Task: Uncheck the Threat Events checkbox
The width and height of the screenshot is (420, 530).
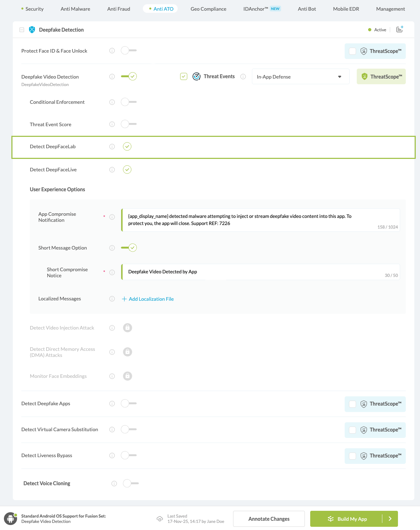Action: 184,76
